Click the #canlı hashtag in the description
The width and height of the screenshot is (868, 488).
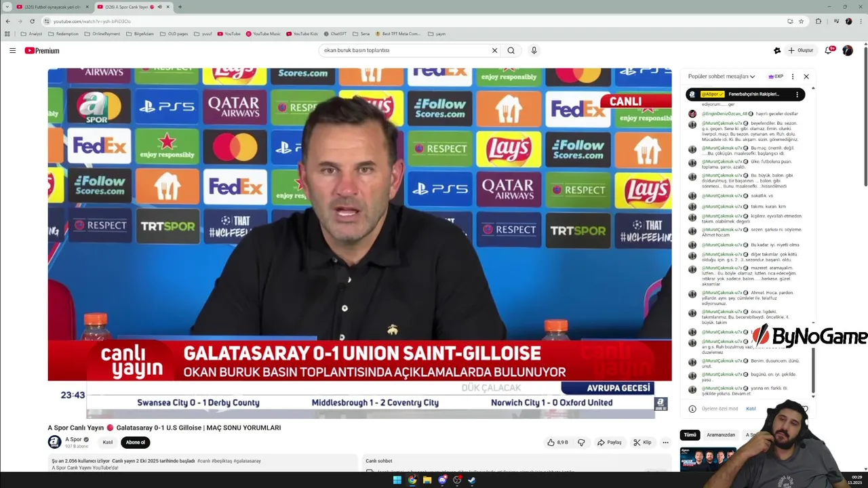pos(205,461)
